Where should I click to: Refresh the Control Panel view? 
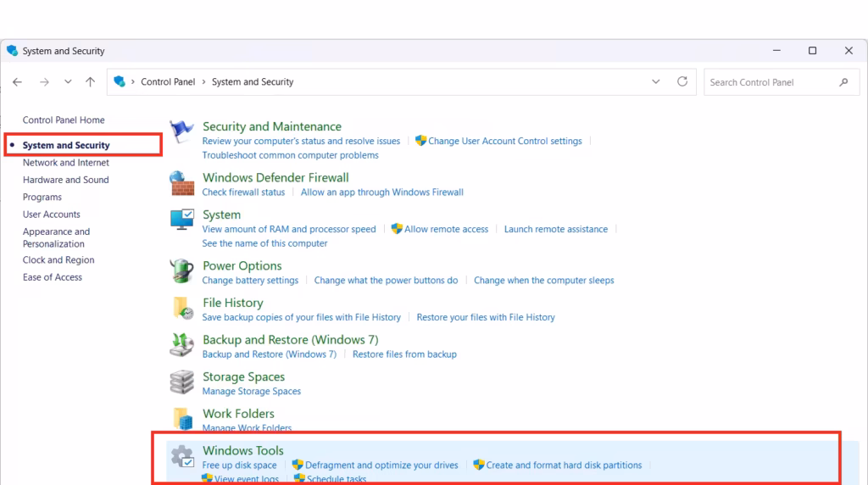pyautogui.click(x=682, y=81)
